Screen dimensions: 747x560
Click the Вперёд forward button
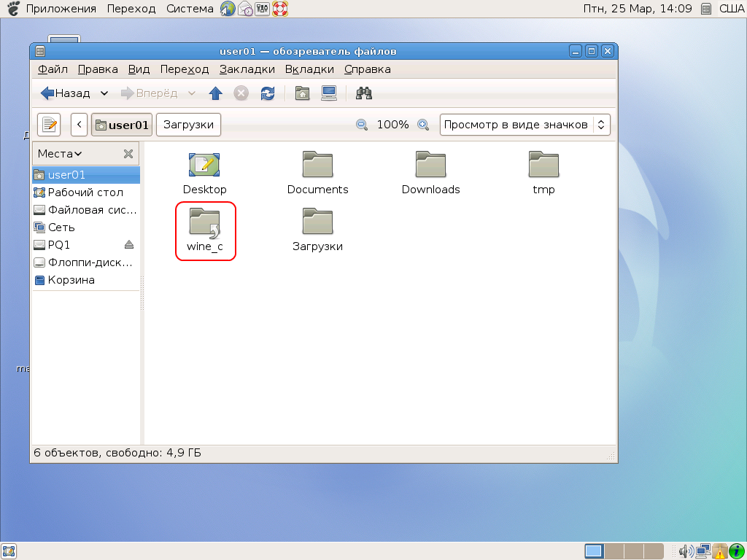tap(149, 93)
